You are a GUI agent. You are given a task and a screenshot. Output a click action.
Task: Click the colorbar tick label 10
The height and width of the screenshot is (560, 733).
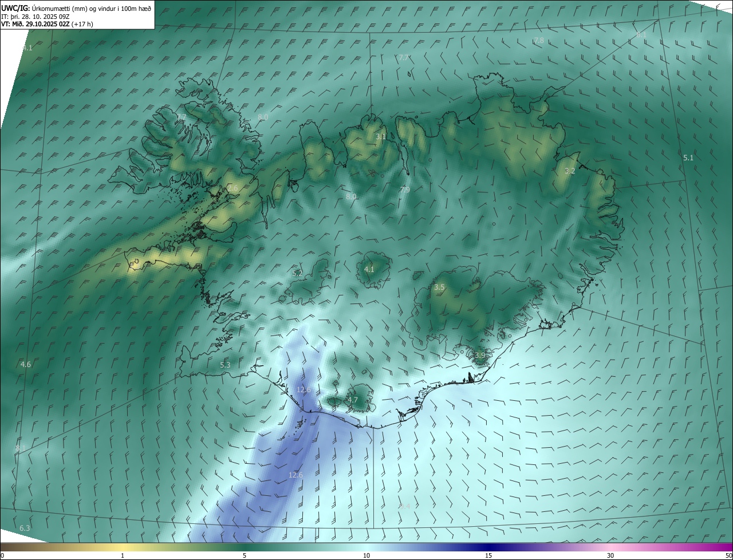tap(366, 555)
